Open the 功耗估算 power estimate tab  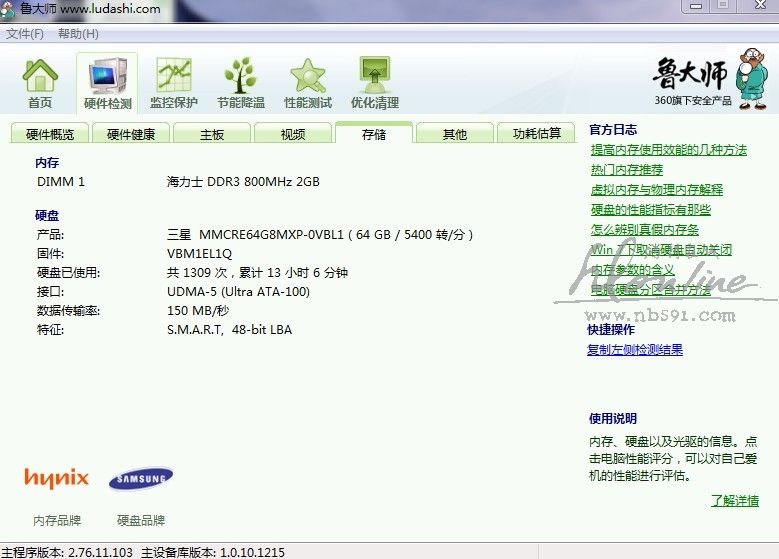tap(537, 134)
